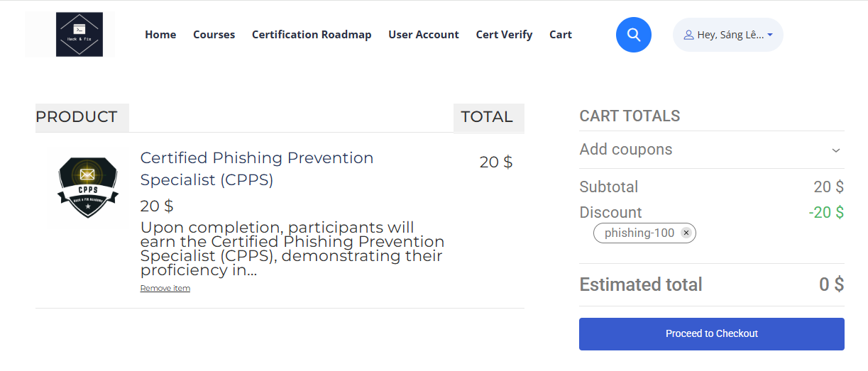
Task: Open the Hey, Sáng Lê account dropdown caret
Action: click(x=770, y=35)
